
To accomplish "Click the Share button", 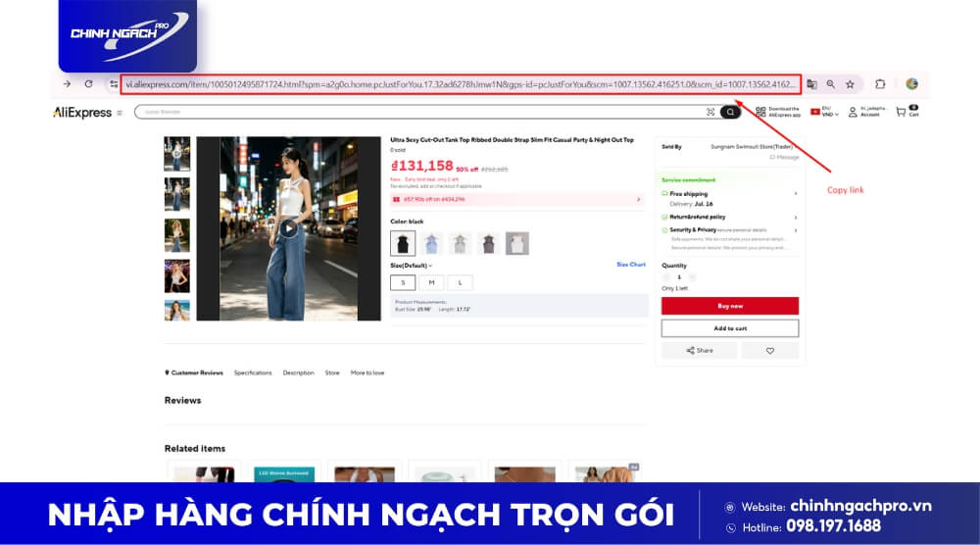I will coord(700,351).
